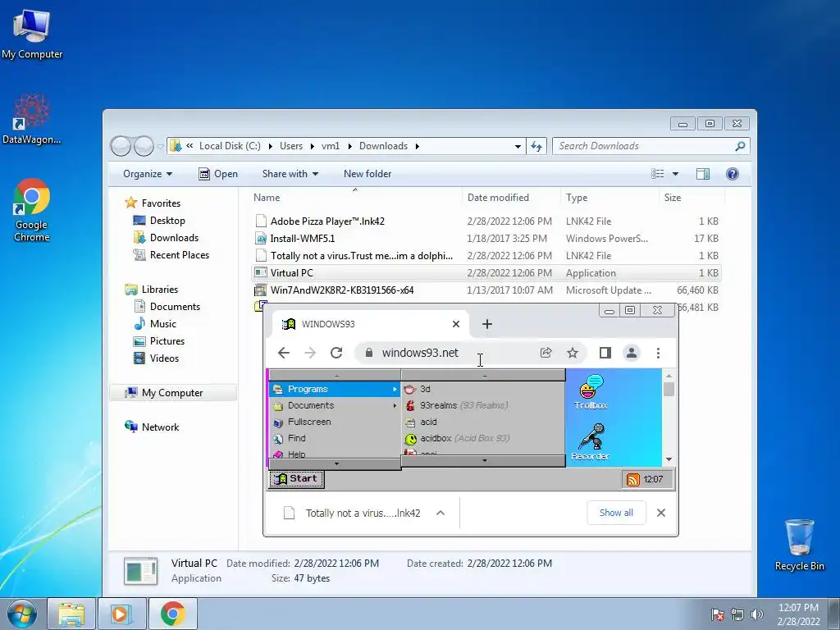This screenshot has width=840, height=630.
Task: Click the taskbar clock
Action: [798, 614]
